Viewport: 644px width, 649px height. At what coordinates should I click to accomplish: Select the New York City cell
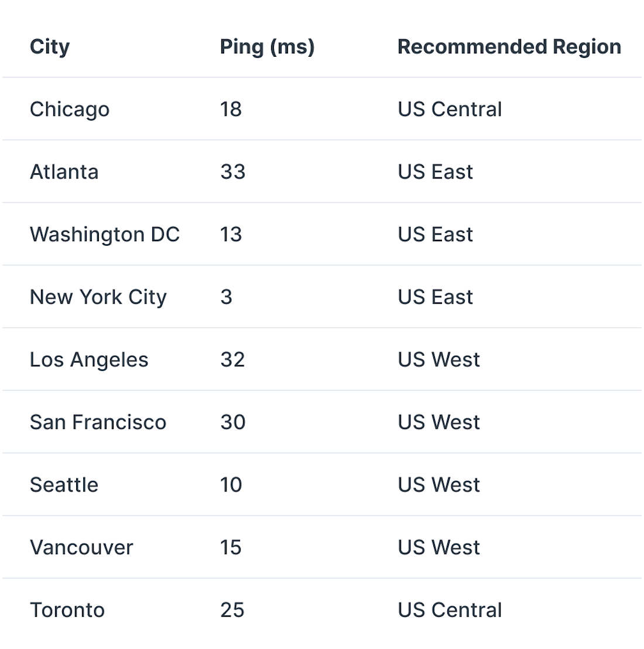point(98,297)
